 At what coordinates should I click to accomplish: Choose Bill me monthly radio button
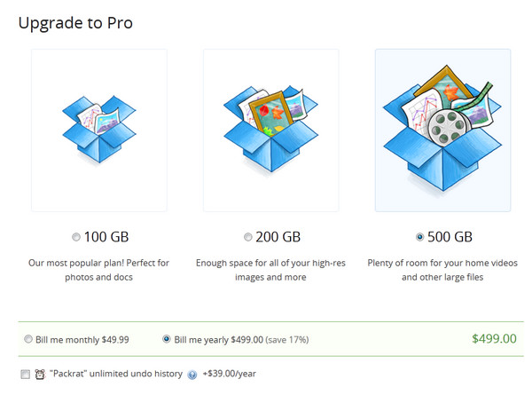[29, 339]
